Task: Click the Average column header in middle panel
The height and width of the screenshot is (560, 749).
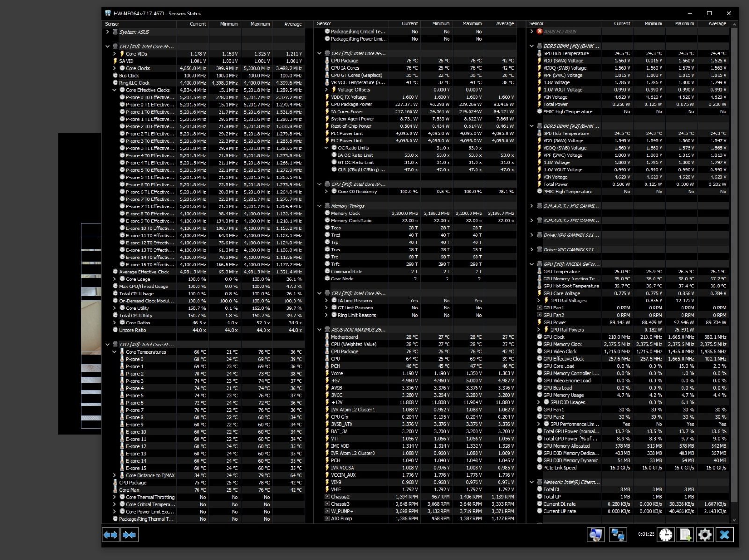Action: coord(500,23)
